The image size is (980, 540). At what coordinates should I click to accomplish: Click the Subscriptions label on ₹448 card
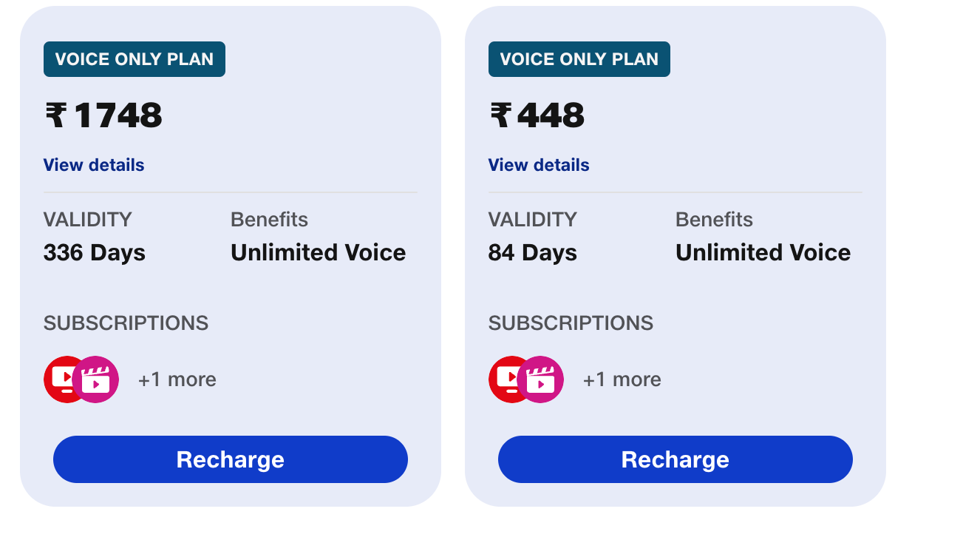pyautogui.click(x=571, y=323)
